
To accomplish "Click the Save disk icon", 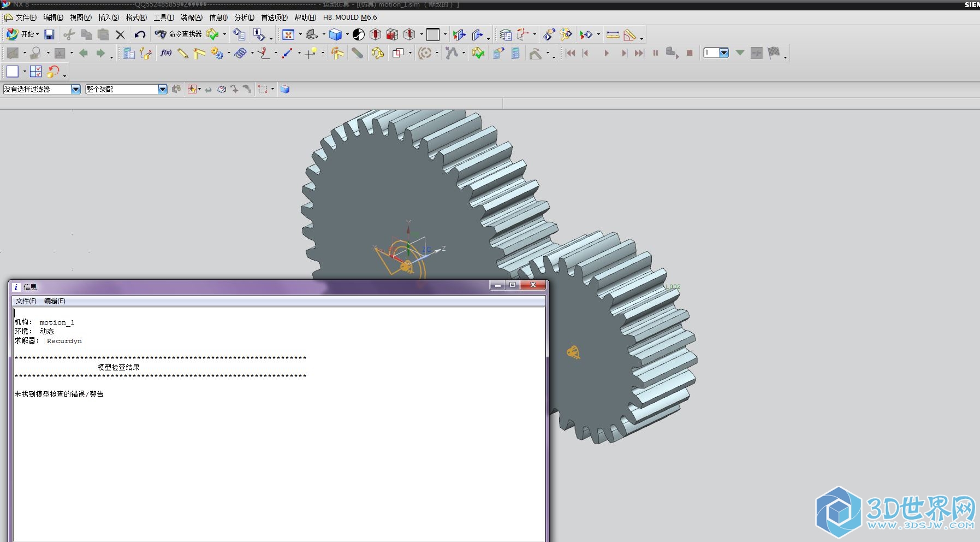I will point(49,34).
